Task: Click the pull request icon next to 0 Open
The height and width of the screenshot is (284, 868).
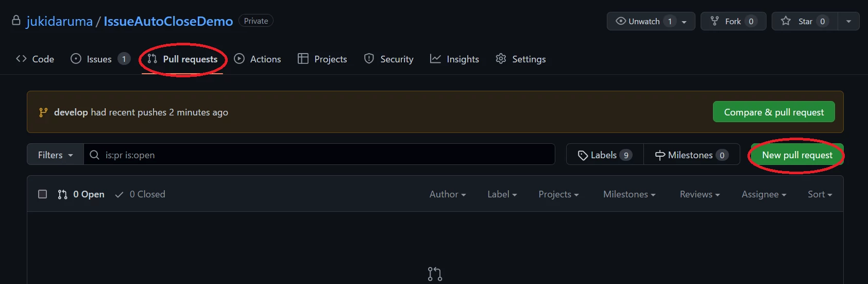Action: point(62,194)
